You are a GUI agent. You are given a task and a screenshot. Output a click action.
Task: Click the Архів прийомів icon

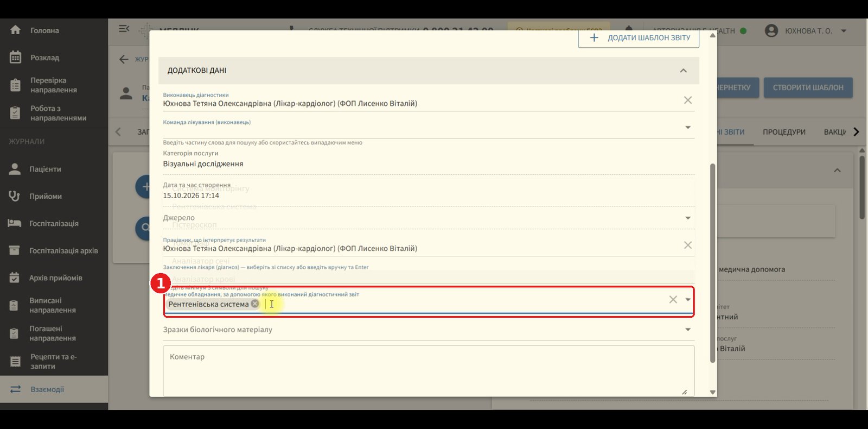pyautogui.click(x=15, y=277)
